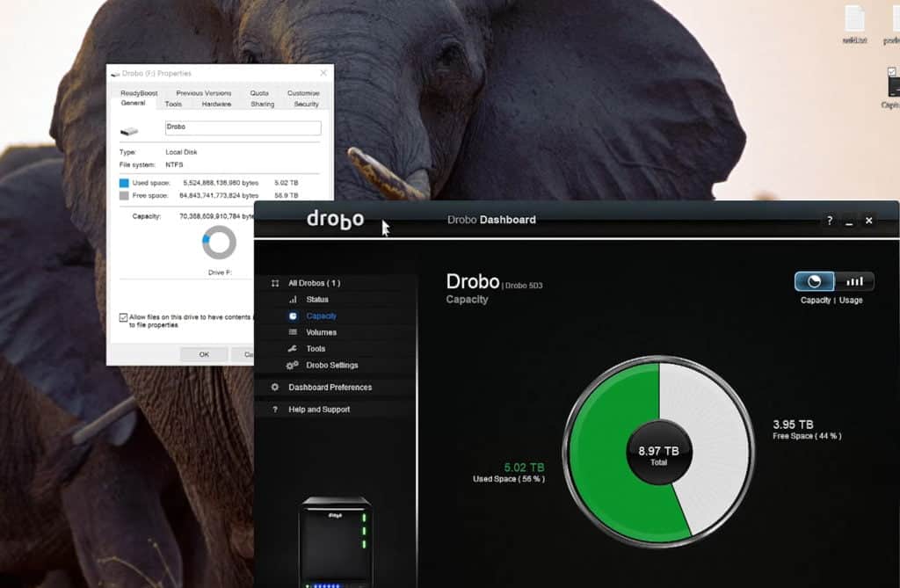Switch to Usage bar chart view toggle
The image size is (900, 588).
(x=854, y=281)
